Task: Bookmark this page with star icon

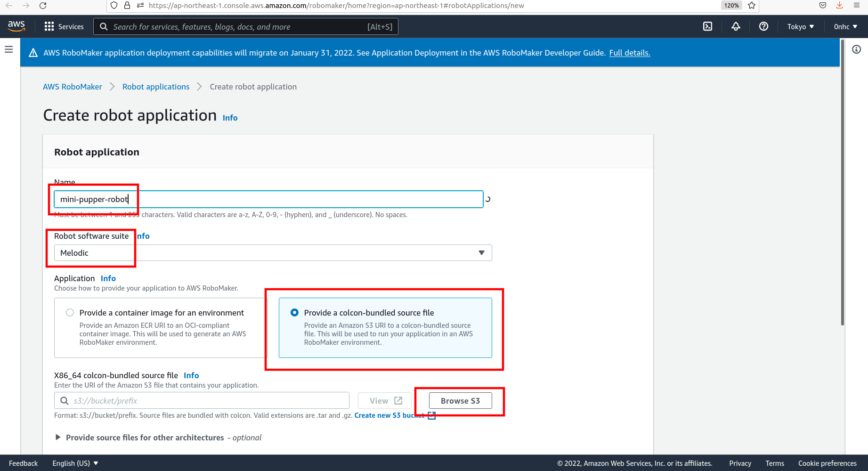Action: [x=752, y=6]
